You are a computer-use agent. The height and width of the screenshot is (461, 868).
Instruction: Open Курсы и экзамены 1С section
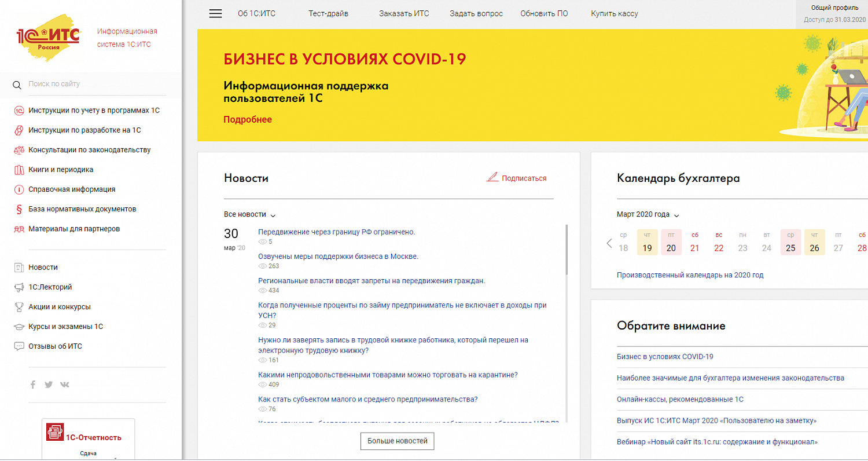click(66, 327)
